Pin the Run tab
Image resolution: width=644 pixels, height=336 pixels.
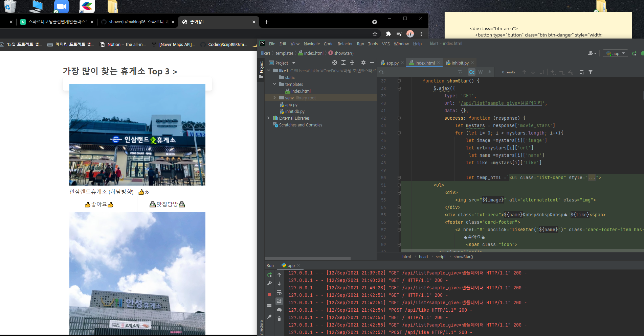[269, 317]
